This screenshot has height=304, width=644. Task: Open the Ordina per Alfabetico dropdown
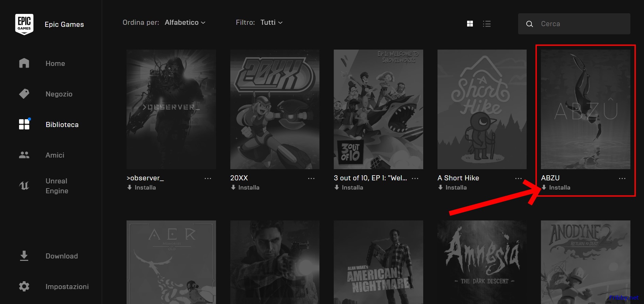pos(185,22)
